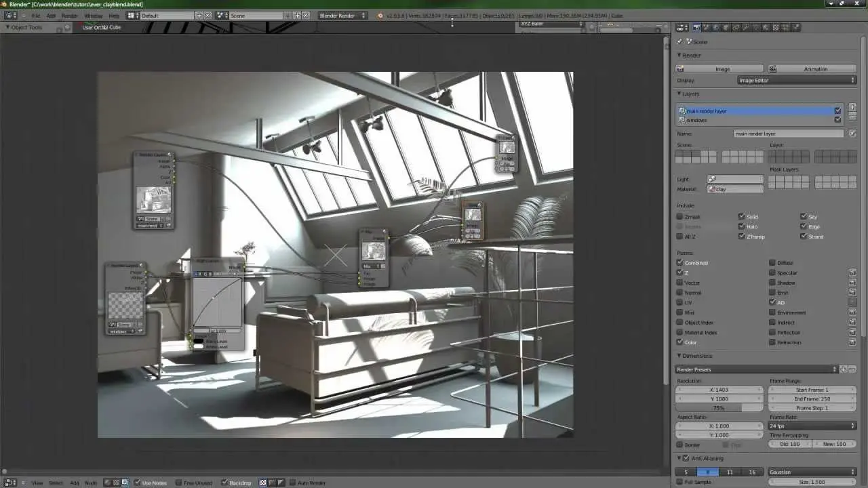Select 11 anti-aliasing samples
The height and width of the screenshot is (488, 868).
coord(730,472)
